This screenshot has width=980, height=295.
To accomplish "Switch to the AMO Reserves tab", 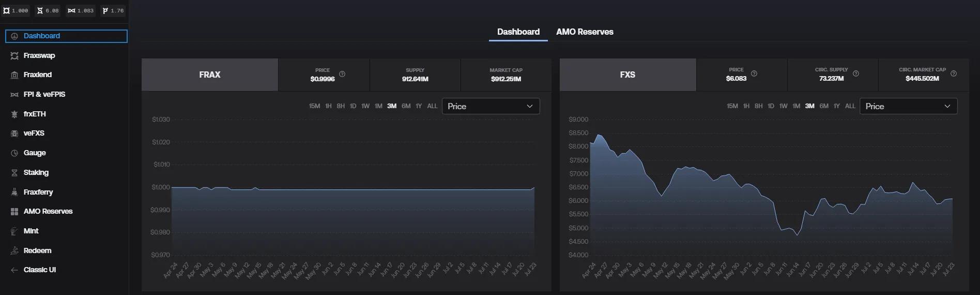I will click(x=585, y=32).
